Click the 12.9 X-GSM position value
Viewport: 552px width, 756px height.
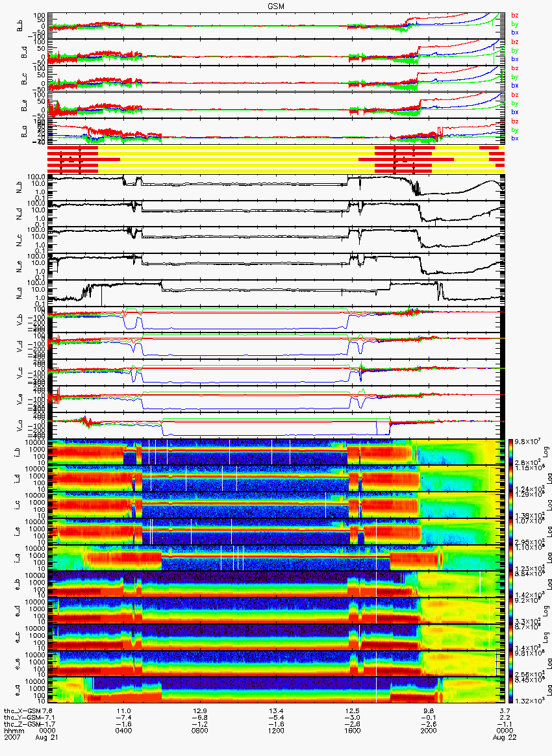point(199,711)
